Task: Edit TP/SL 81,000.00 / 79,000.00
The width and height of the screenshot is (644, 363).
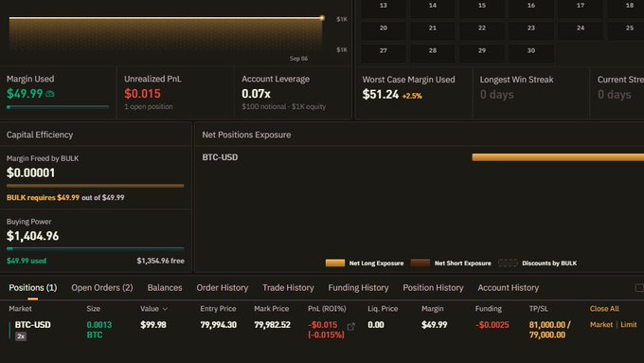Action: pyautogui.click(x=549, y=330)
